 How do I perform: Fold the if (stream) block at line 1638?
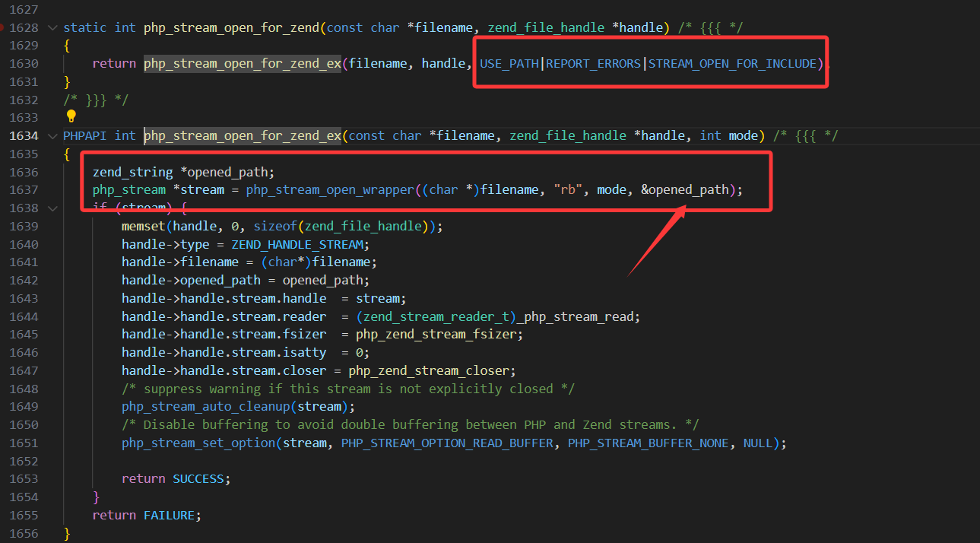(x=52, y=208)
